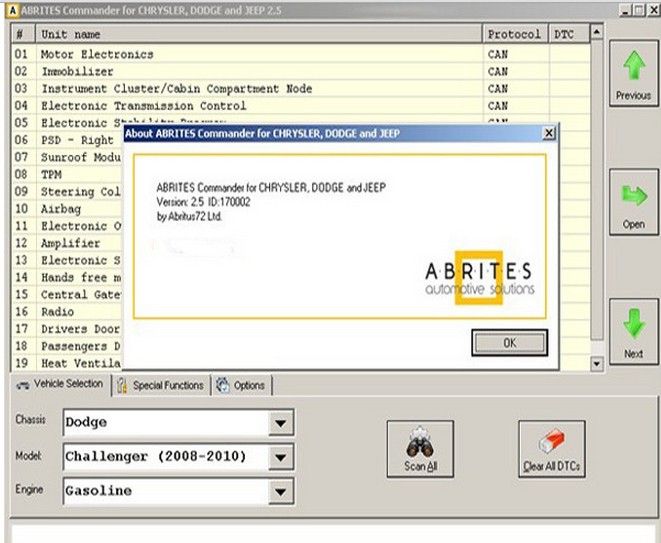This screenshot has width=661, height=543.
Task: Select row 09 Steering Column
Action: click(x=67, y=192)
